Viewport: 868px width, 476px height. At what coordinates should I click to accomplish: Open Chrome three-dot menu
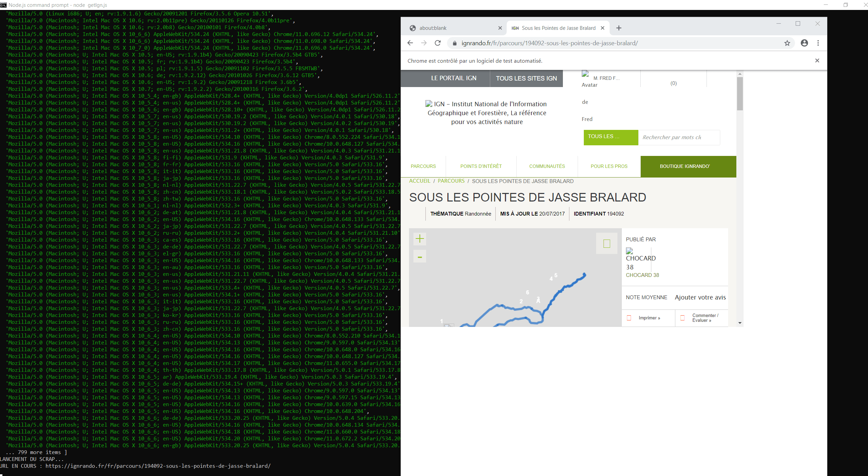(x=818, y=43)
